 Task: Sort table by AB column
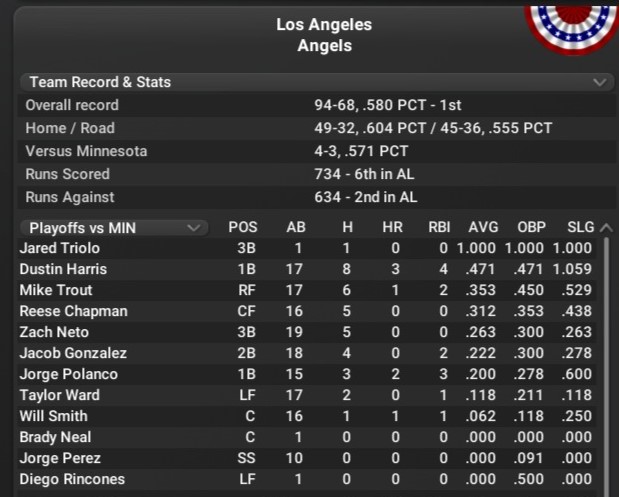[x=297, y=227]
